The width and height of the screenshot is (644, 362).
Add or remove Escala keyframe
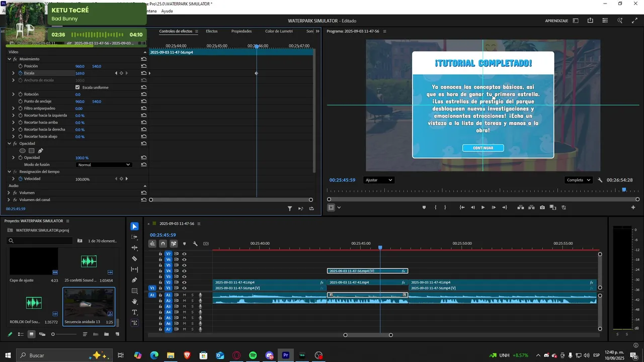coord(121,73)
